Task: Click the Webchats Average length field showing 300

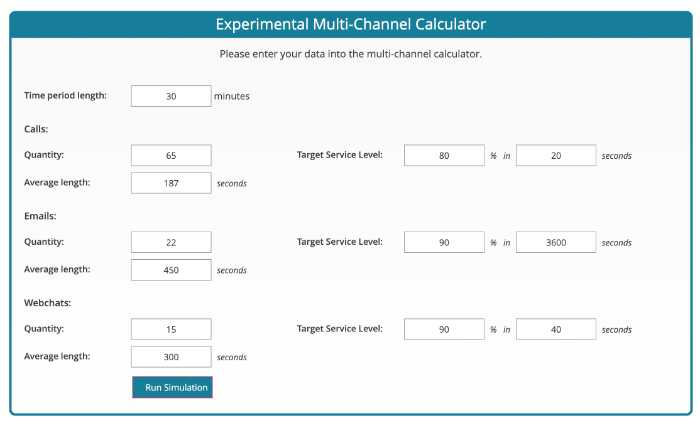Action: click(x=171, y=357)
